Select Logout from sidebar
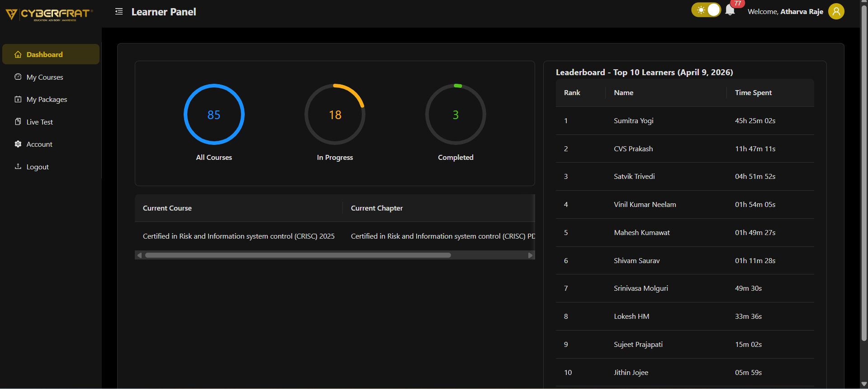This screenshot has height=389, width=868. pos(51,167)
